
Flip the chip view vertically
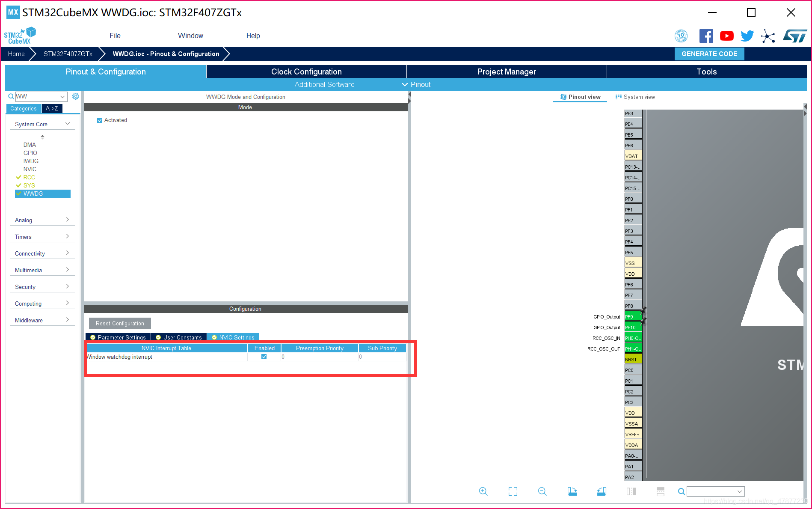(x=661, y=491)
